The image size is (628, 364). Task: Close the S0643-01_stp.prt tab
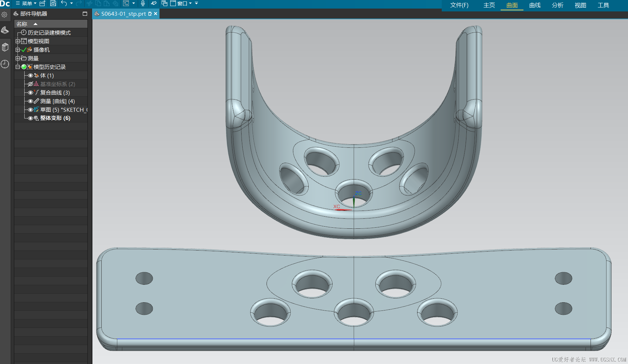point(156,14)
